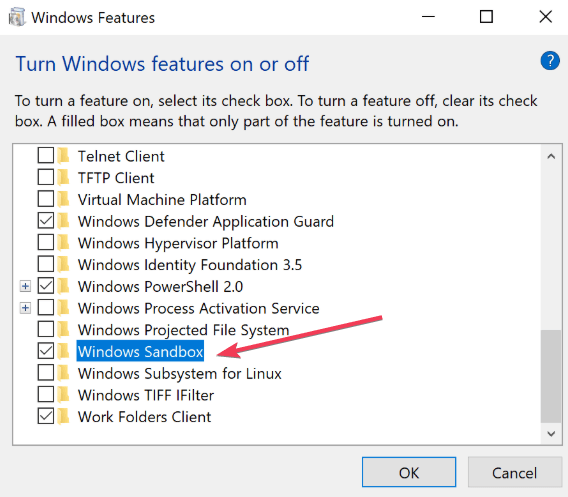This screenshot has width=568, height=497.
Task: Click folder icon beside Windows TIFF IFilter
Action: coord(64,395)
